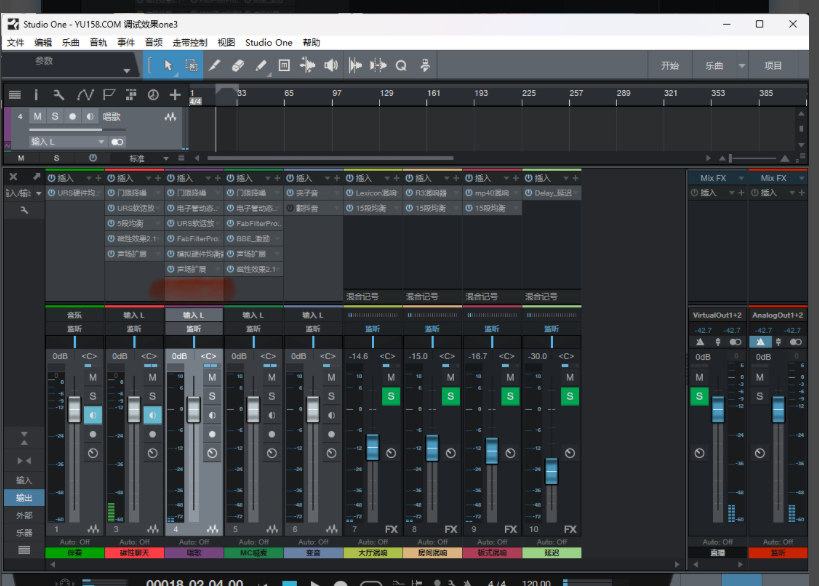Mute the first mixer channel with M button

click(92, 378)
